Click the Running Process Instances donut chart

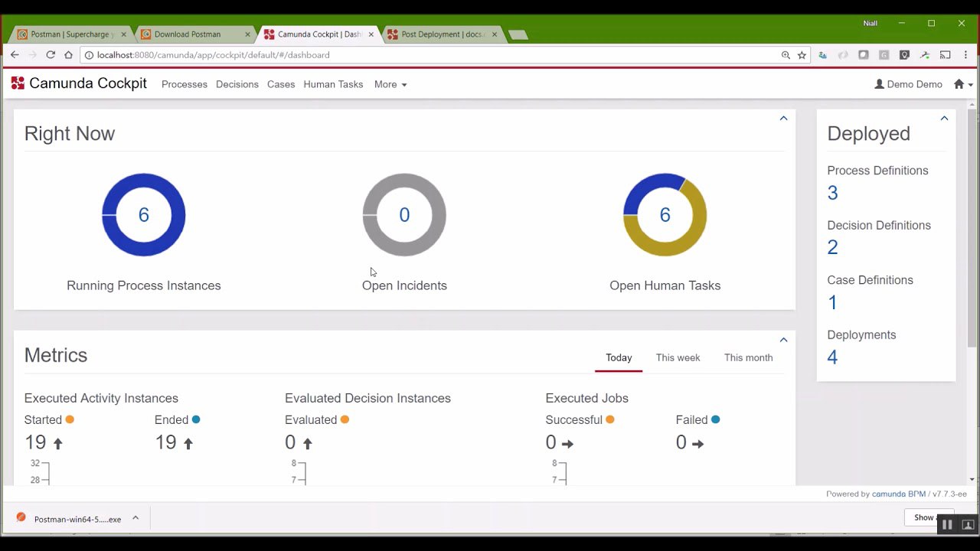tap(144, 215)
